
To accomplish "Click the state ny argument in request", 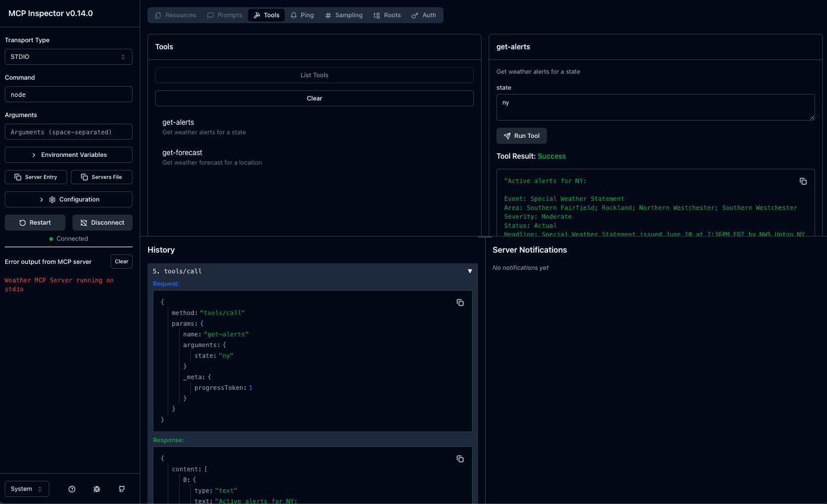I will [x=214, y=355].
